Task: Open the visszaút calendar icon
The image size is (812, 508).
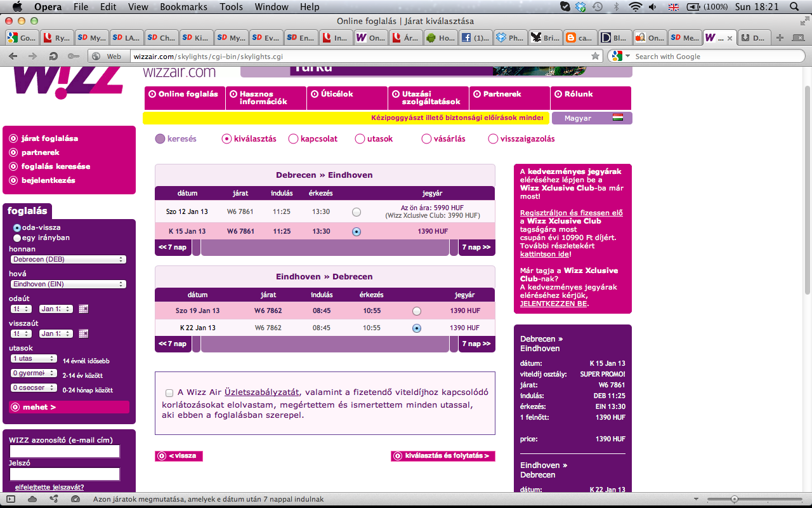Action: coord(83,333)
